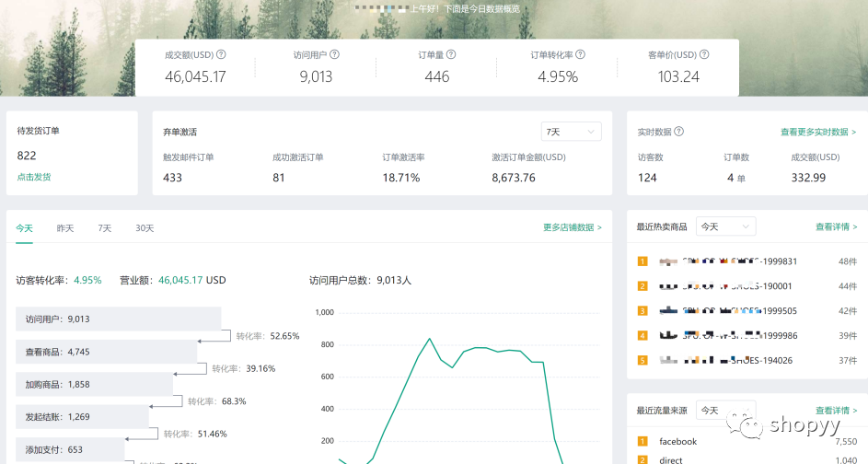Switch to the 昨天 tab
This screenshot has height=464, width=868.
(65, 228)
